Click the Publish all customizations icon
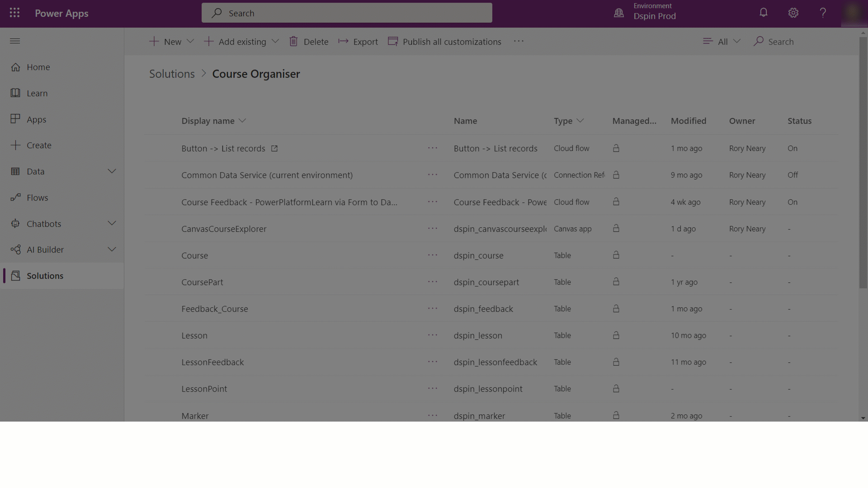Image resolution: width=868 pixels, height=488 pixels. click(393, 41)
